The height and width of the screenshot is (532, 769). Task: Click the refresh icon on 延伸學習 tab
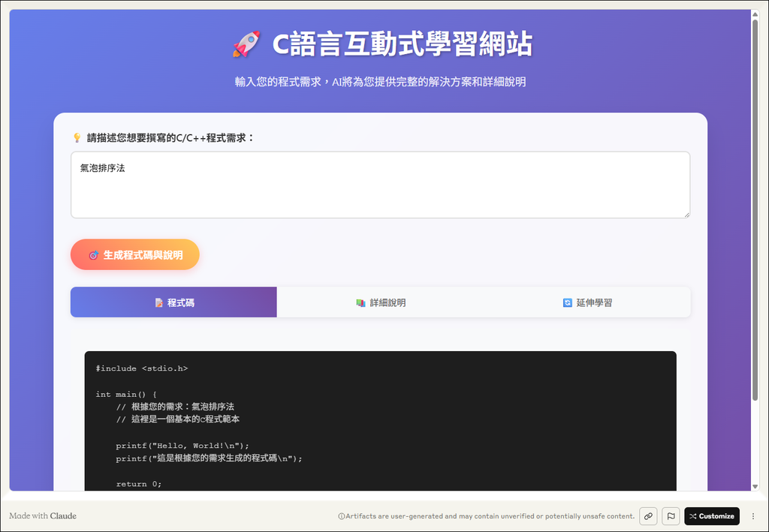pos(568,302)
